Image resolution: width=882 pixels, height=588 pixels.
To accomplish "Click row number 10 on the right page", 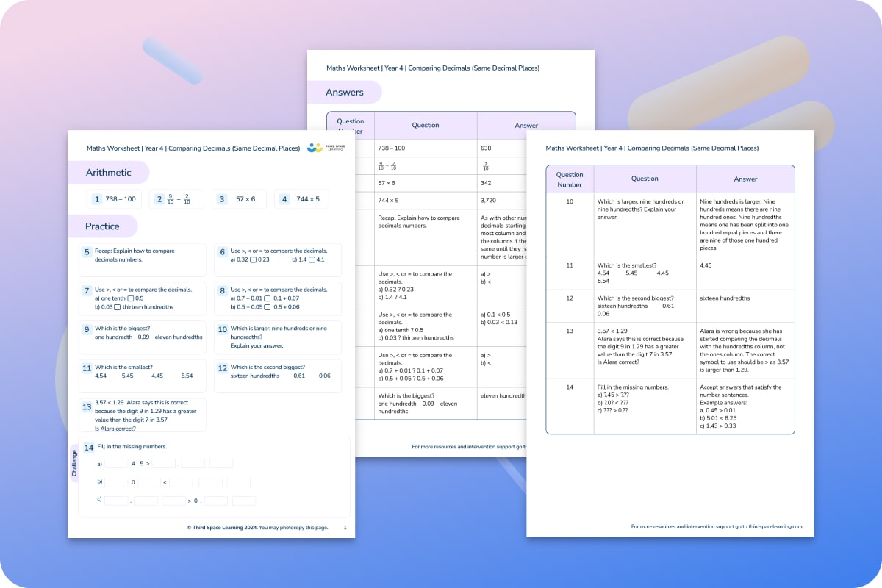I will click(570, 201).
